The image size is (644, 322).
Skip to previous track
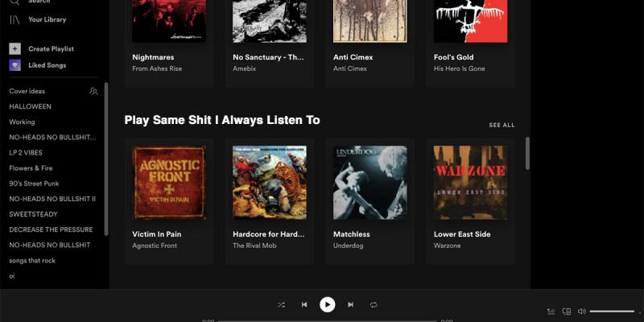304,305
